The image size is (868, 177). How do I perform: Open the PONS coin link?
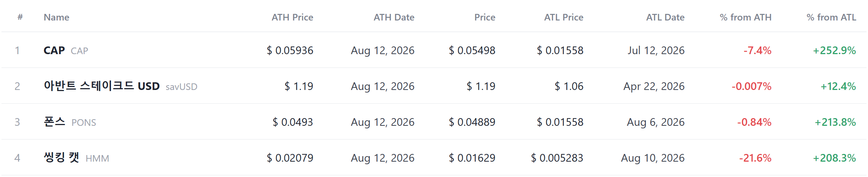(x=70, y=122)
